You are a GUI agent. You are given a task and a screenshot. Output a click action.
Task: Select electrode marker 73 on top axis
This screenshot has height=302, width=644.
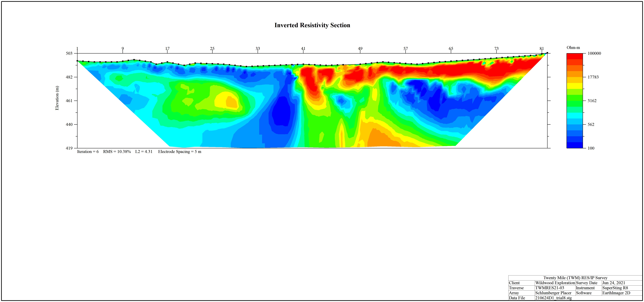[496, 49]
